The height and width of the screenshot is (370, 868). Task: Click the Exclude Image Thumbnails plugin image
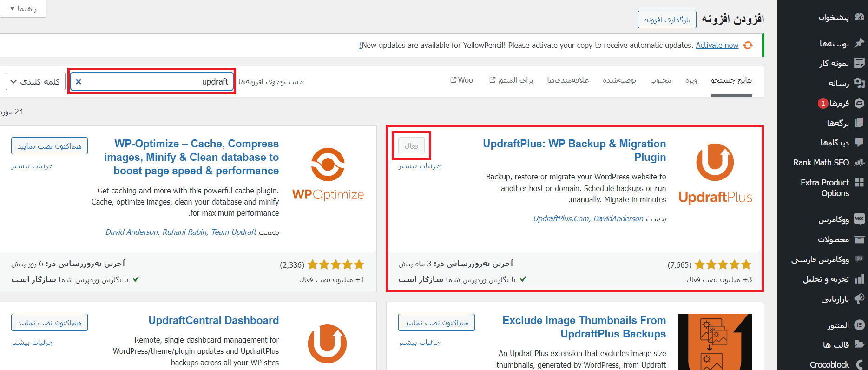[x=715, y=342]
